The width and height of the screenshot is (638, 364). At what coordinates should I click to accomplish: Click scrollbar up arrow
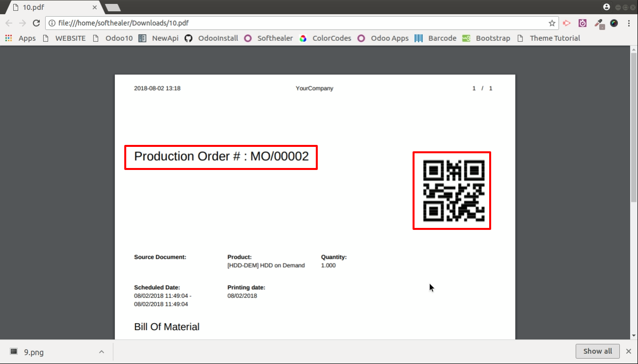tap(634, 49)
